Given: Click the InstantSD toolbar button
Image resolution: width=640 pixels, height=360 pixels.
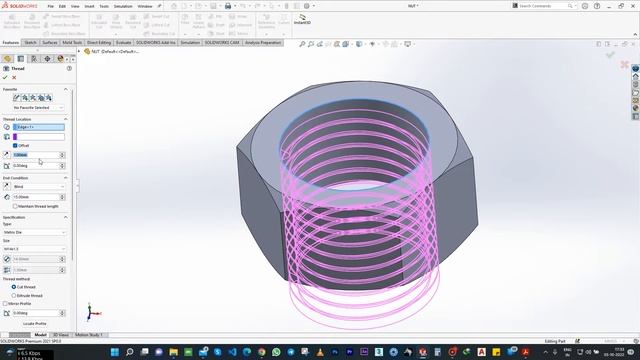Looking at the screenshot, I should pos(302,19).
